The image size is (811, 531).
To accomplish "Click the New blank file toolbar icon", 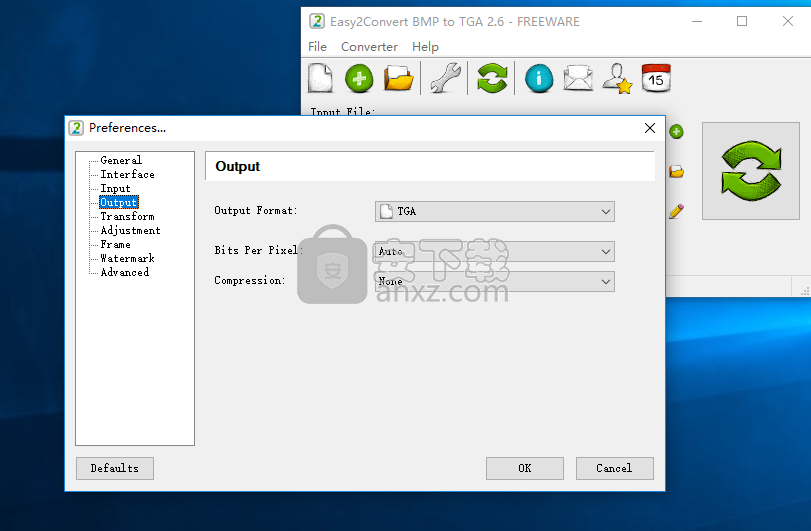I will pyautogui.click(x=321, y=78).
